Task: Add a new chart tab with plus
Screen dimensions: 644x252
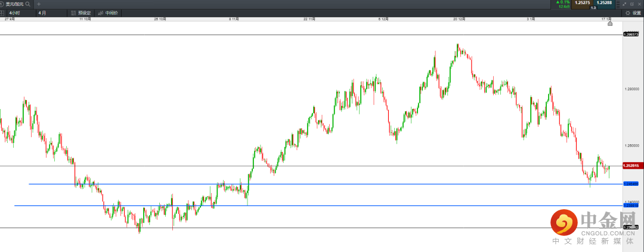Action: tap(38, 4)
